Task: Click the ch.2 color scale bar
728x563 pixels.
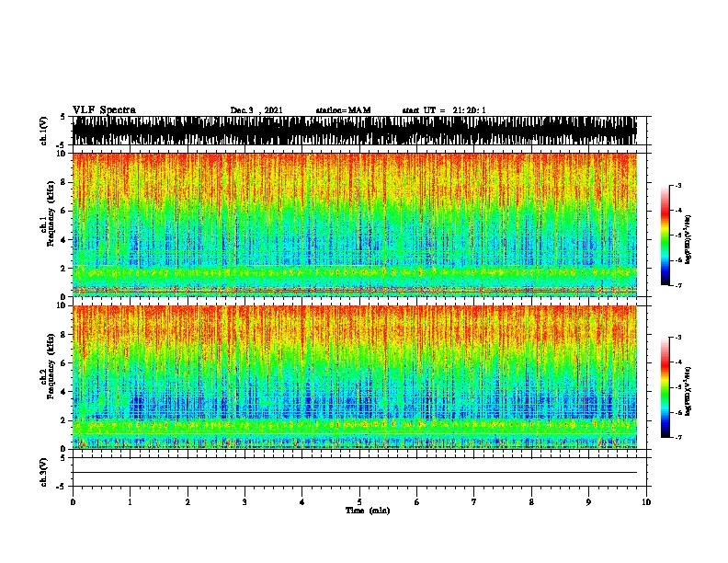Action: pos(665,387)
